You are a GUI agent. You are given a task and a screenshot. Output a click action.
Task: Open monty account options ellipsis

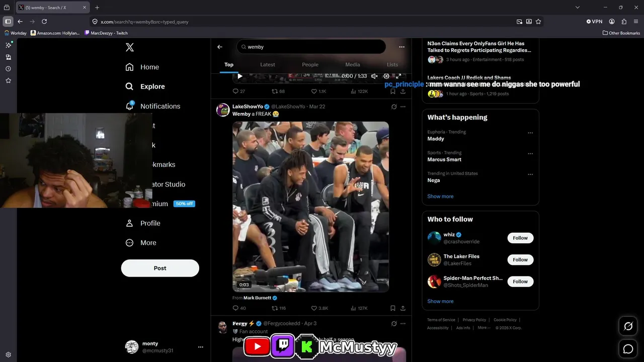pyautogui.click(x=200, y=347)
